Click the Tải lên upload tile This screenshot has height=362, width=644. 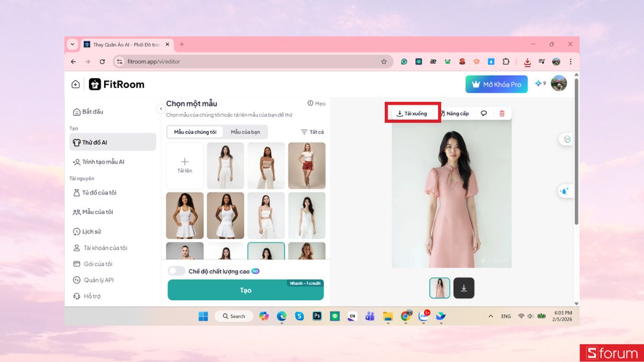[x=185, y=165]
